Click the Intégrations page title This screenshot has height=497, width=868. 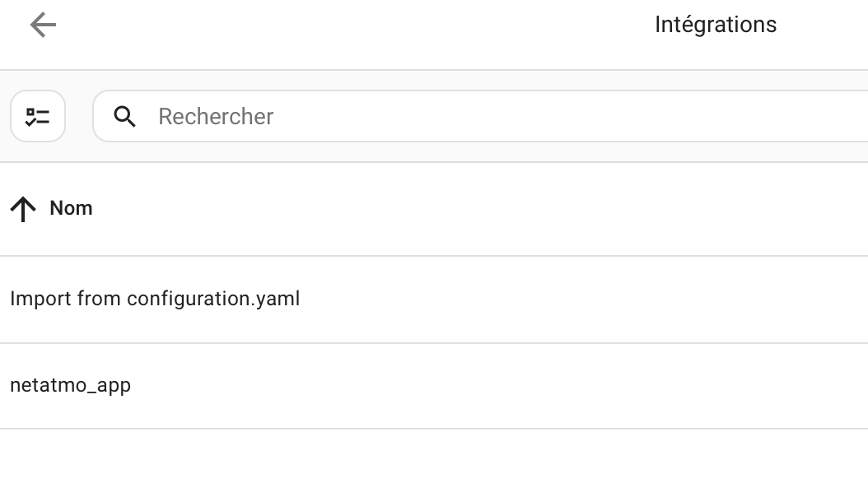(x=715, y=25)
